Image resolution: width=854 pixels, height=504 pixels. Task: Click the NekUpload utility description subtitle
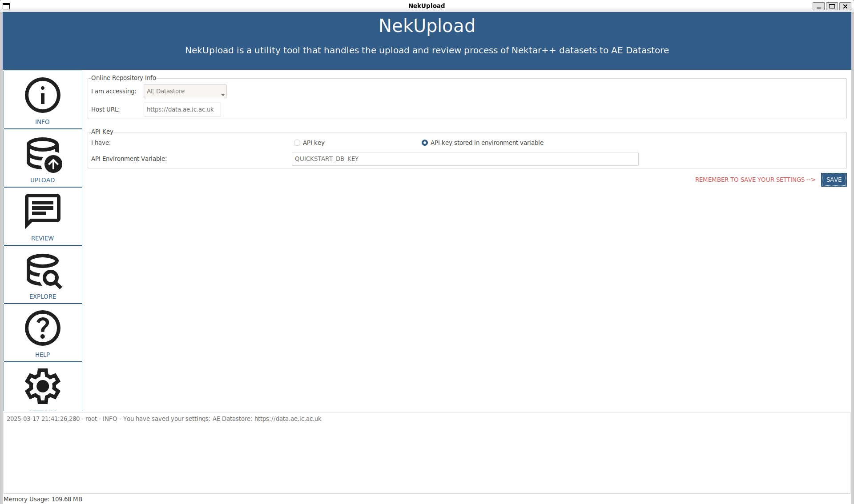[427, 50]
